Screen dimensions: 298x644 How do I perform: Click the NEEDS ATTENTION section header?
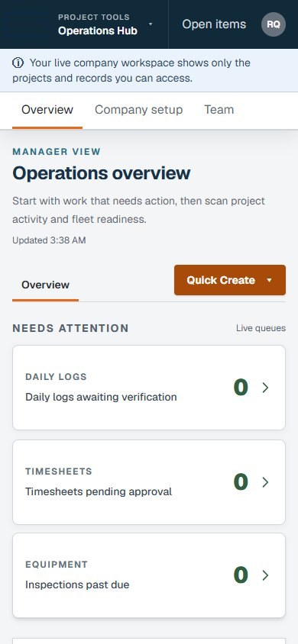click(70, 328)
